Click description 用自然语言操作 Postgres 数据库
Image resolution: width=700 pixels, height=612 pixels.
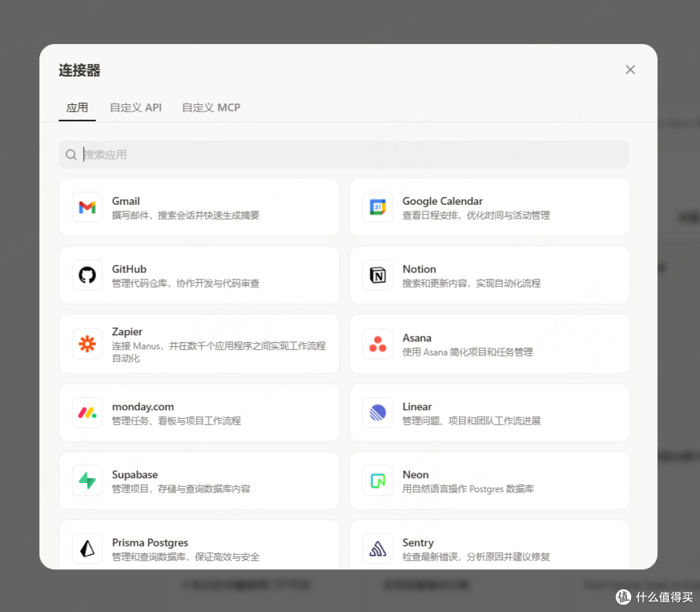pos(468,489)
